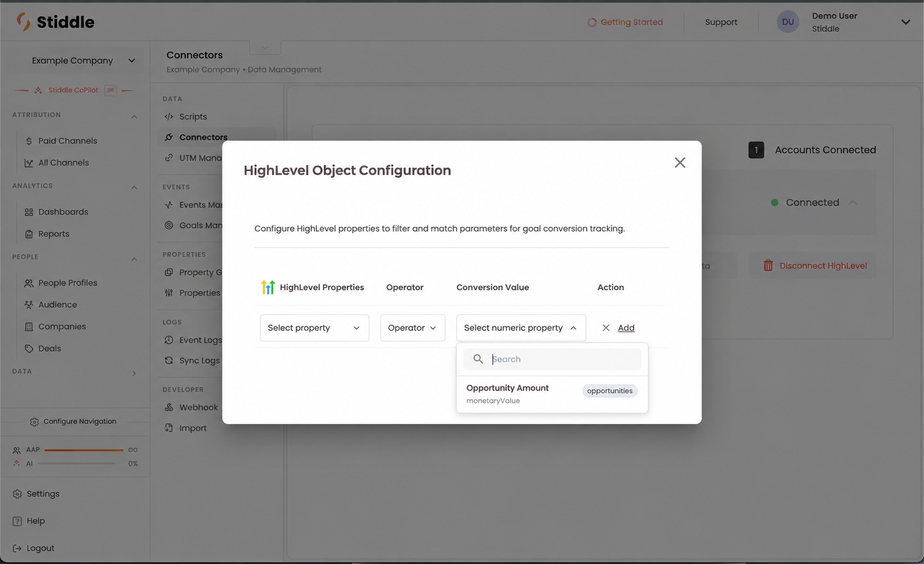Expand the Demo User account menu chevron
Viewport: 924px width, 564px height.
[x=906, y=22]
